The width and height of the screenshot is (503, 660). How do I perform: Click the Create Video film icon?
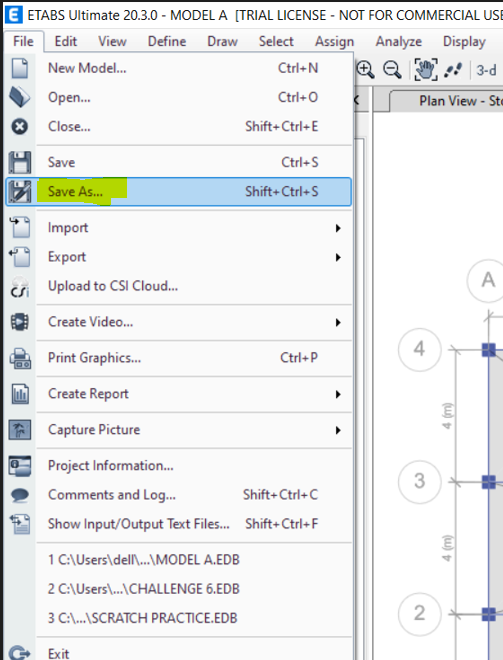click(20, 322)
